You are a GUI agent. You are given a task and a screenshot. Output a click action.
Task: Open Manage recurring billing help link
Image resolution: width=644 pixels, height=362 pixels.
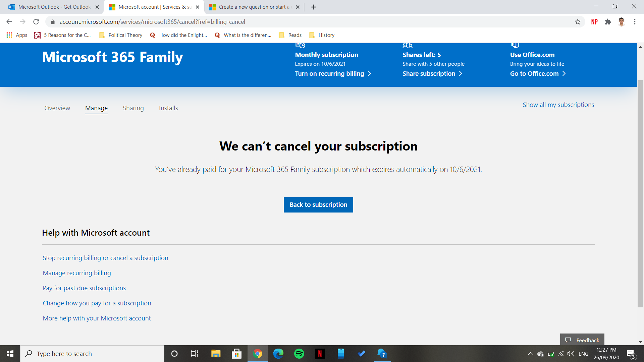coord(77,273)
